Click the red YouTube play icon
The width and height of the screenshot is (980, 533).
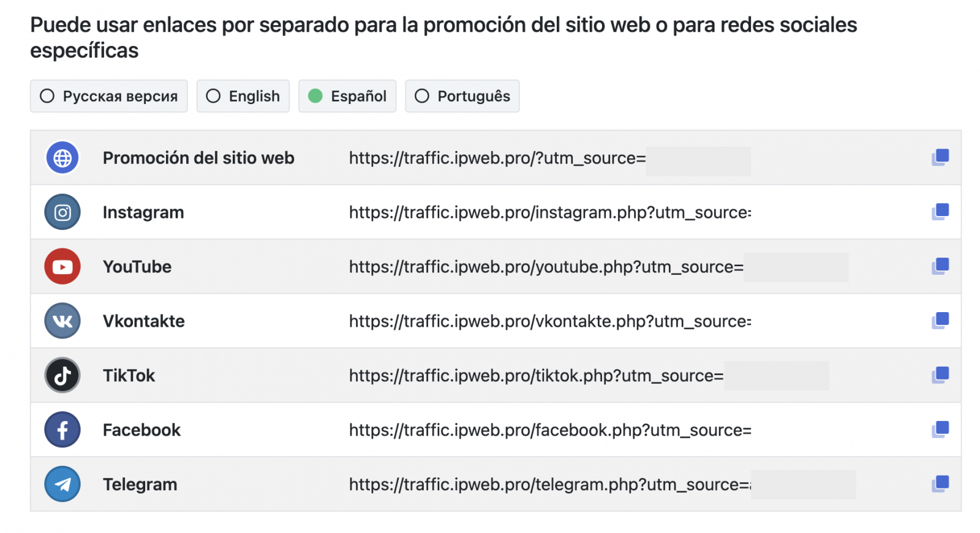click(x=62, y=267)
